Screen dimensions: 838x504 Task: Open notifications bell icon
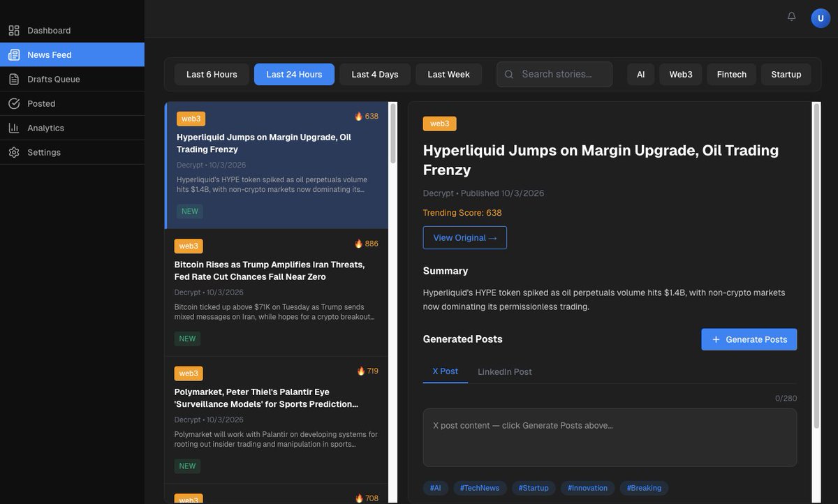pos(791,16)
